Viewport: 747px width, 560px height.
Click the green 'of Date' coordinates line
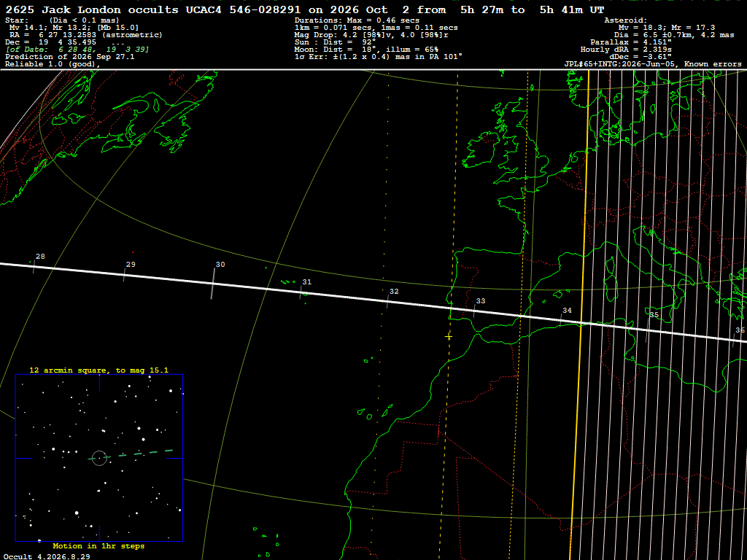77,50
